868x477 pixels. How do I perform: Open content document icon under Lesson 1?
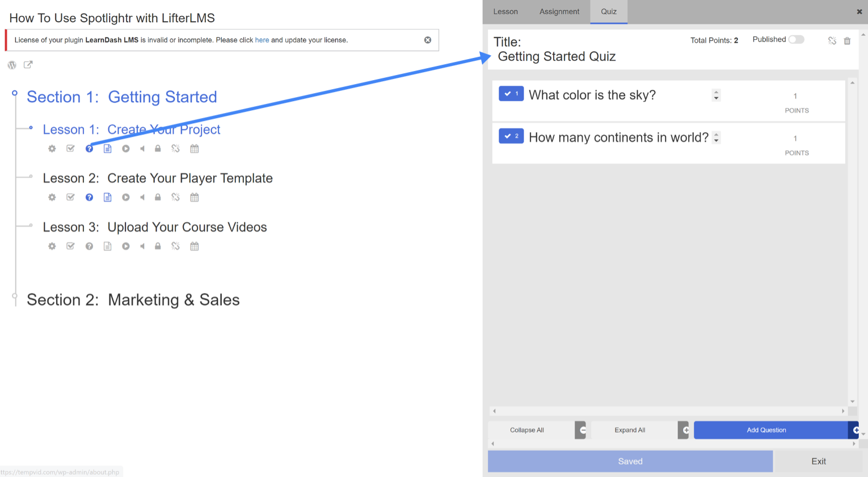107,149
